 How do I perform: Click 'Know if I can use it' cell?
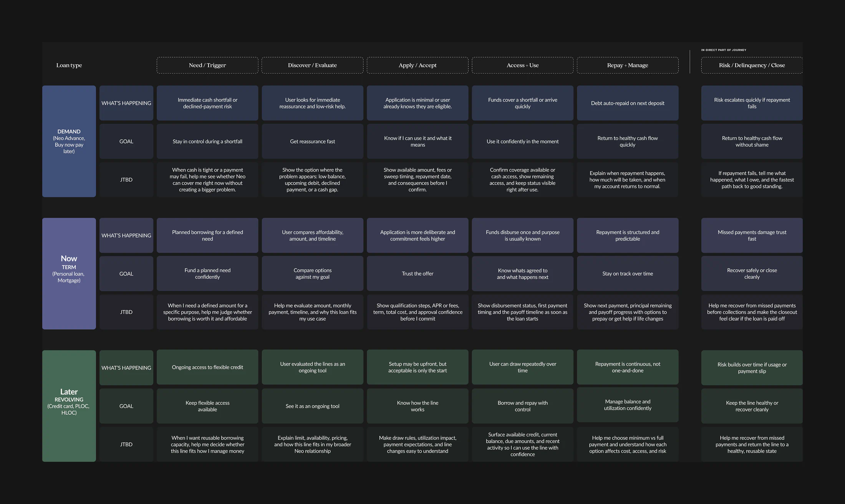pyautogui.click(x=418, y=141)
